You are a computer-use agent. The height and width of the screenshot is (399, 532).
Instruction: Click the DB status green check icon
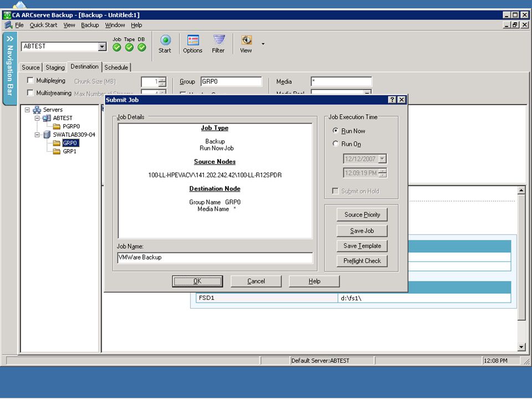(142, 48)
